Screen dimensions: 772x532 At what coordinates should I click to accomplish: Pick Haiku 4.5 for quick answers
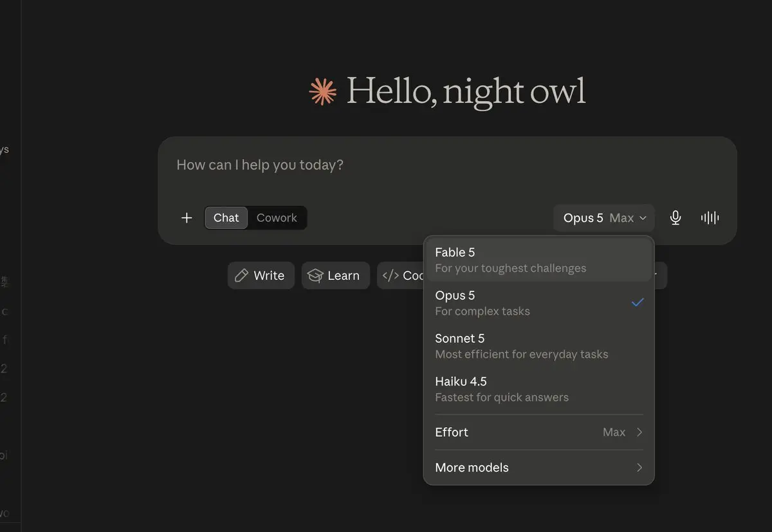pyautogui.click(x=539, y=389)
